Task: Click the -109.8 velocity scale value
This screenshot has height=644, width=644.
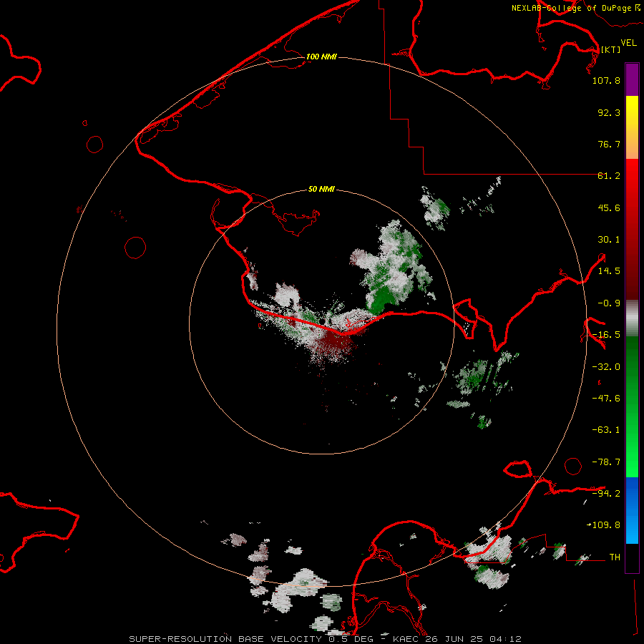Action: (604, 525)
